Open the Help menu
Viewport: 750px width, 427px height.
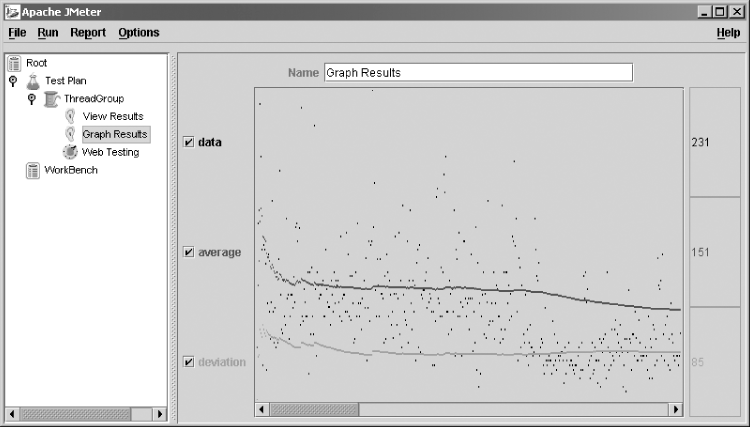coord(728,33)
